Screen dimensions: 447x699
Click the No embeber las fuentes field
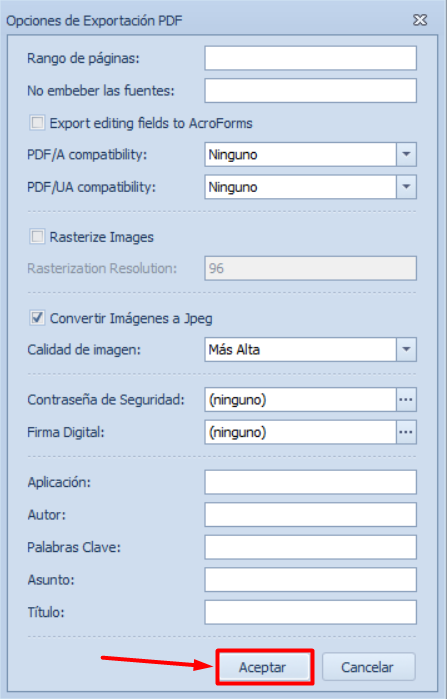point(311,90)
